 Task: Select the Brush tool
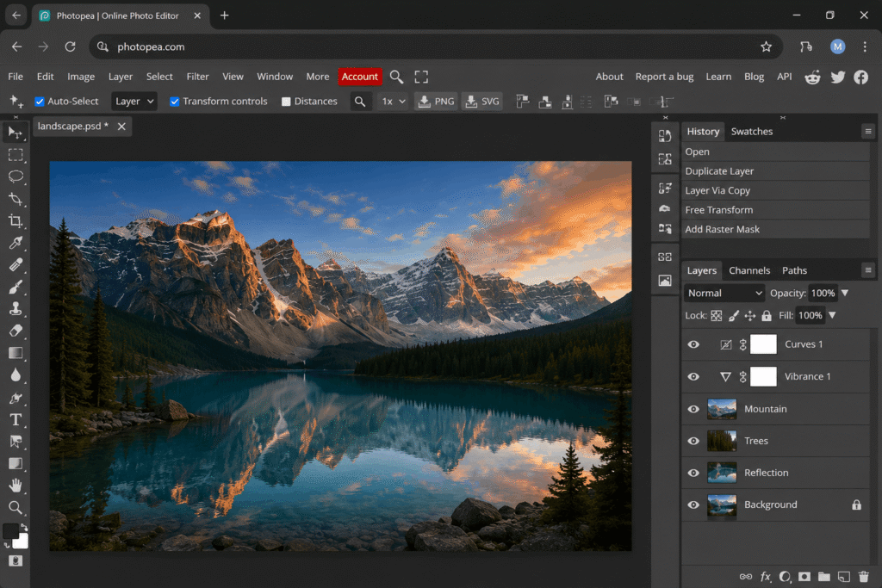pos(16,288)
